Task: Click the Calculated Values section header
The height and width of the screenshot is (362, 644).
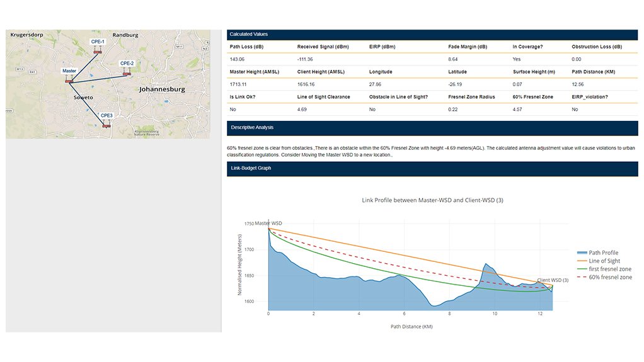Action: 432,35
